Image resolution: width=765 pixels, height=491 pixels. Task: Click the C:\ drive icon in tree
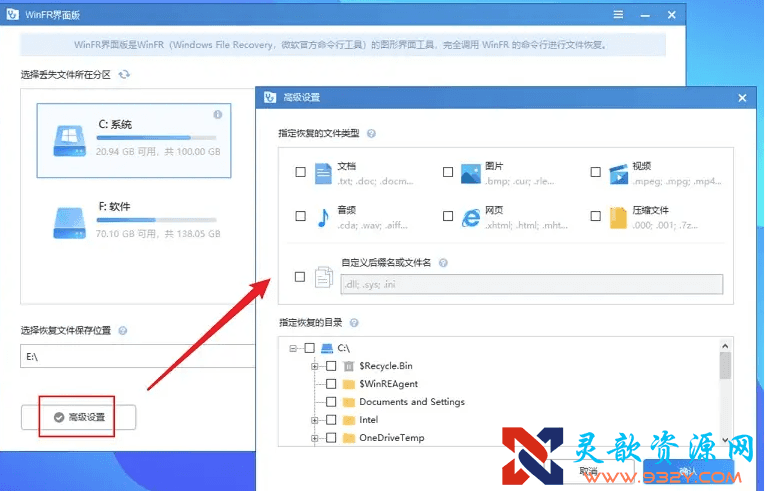click(327, 348)
